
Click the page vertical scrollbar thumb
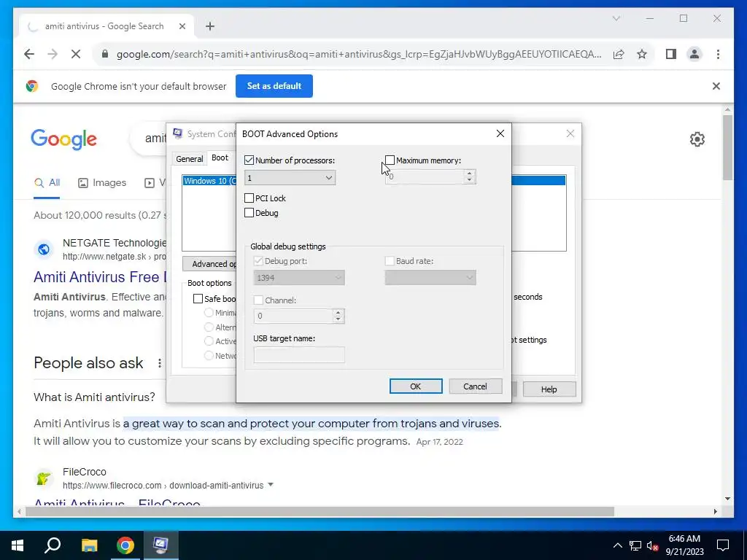[x=727, y=147]
